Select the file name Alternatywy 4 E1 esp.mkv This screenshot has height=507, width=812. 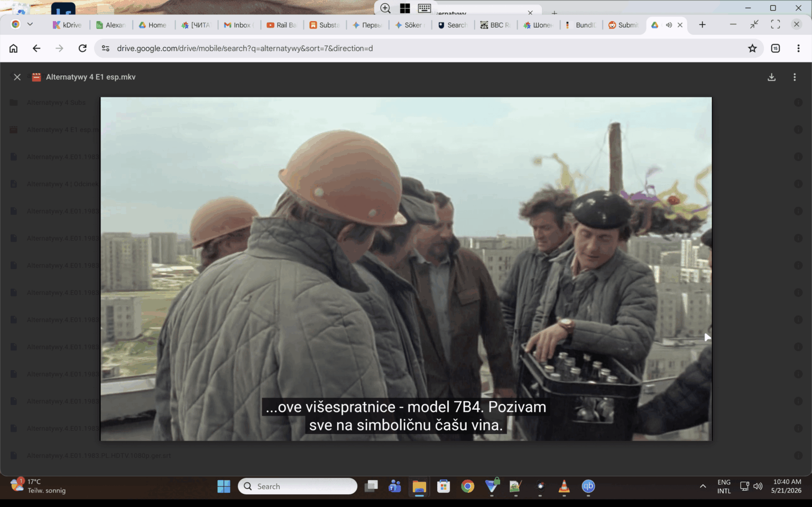[x=90, y=77]
